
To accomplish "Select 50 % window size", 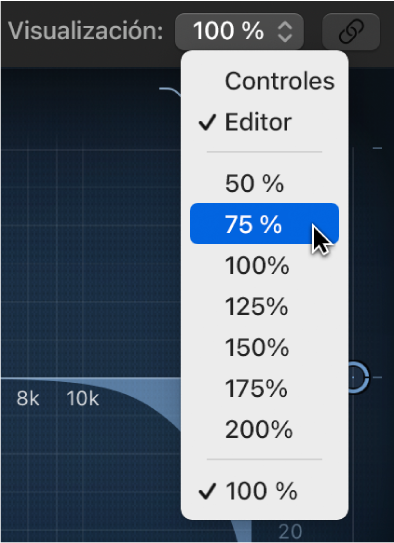I will click(265, 183).
